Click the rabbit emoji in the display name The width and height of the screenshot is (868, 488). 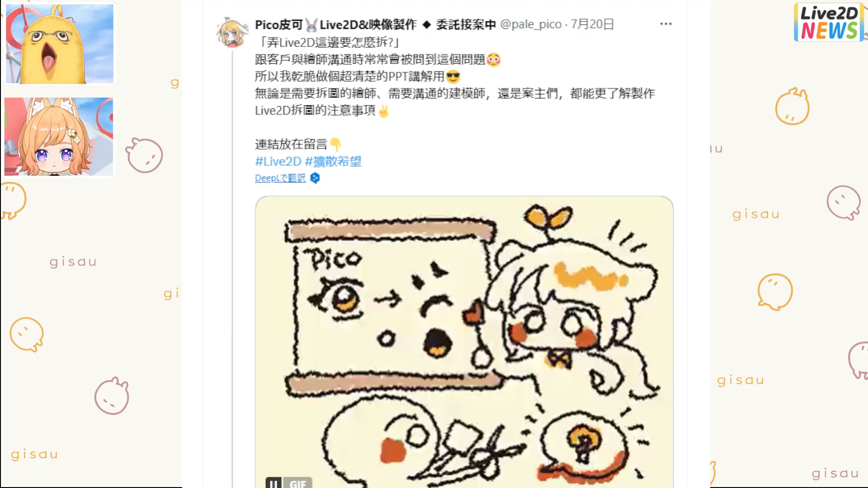[x=311, y=24]
